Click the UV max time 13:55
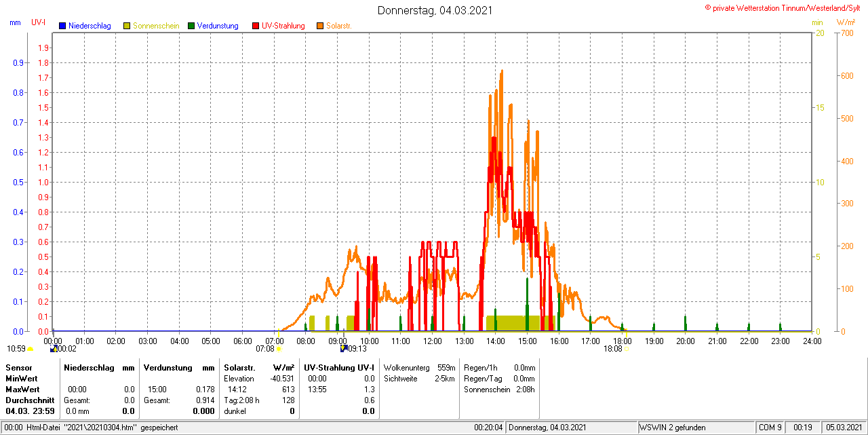This screenshot has height=435, width=868. tap(317, 390)
